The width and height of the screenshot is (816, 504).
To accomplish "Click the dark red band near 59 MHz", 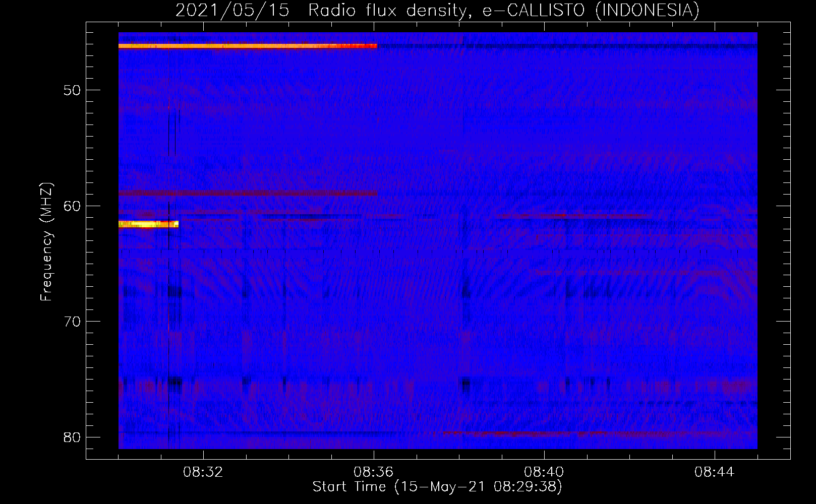I will point(248,193).
